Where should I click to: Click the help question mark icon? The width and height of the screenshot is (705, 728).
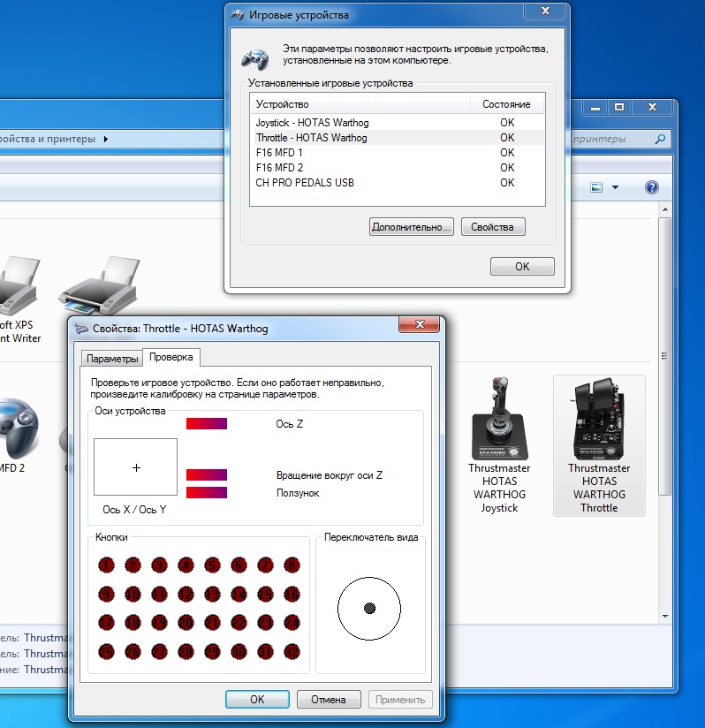[652, 187]
